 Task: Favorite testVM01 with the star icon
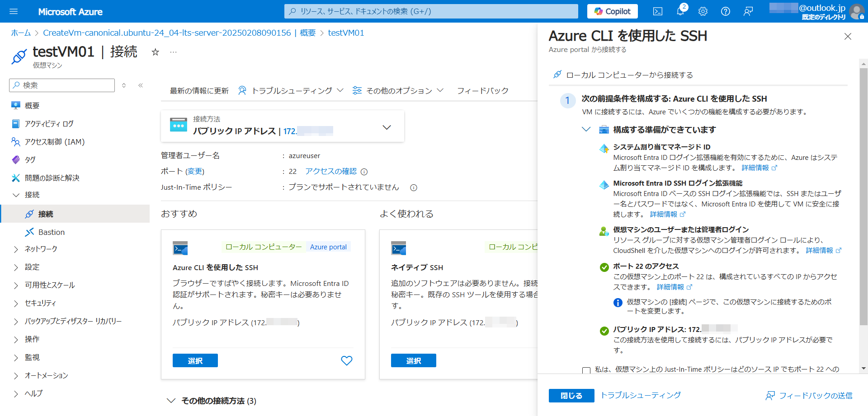[x=155, y=52]
